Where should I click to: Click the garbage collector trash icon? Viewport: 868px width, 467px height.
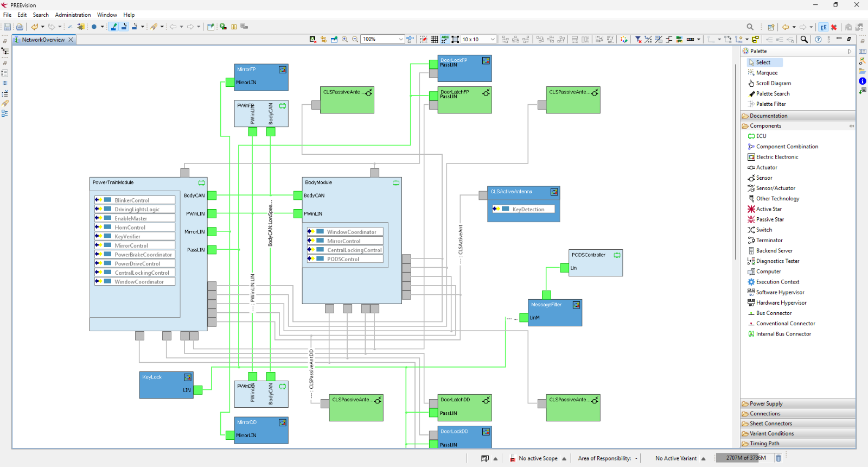[x=778, y=458]
